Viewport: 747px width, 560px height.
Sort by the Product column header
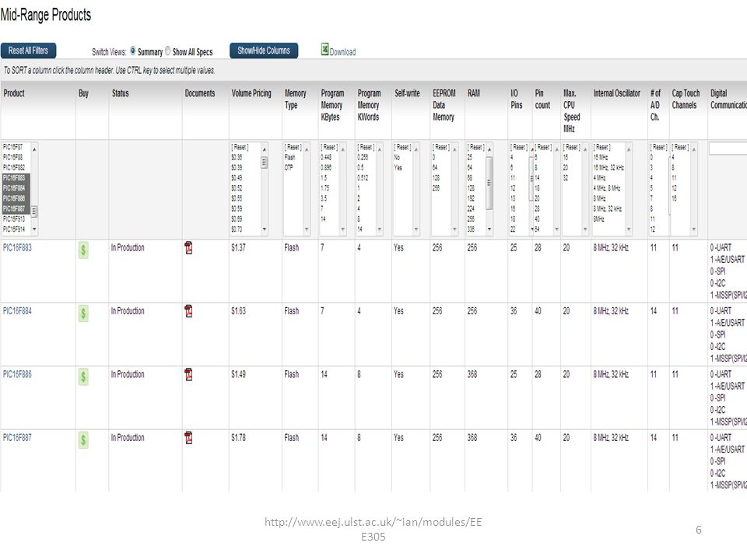coord(14,93)
